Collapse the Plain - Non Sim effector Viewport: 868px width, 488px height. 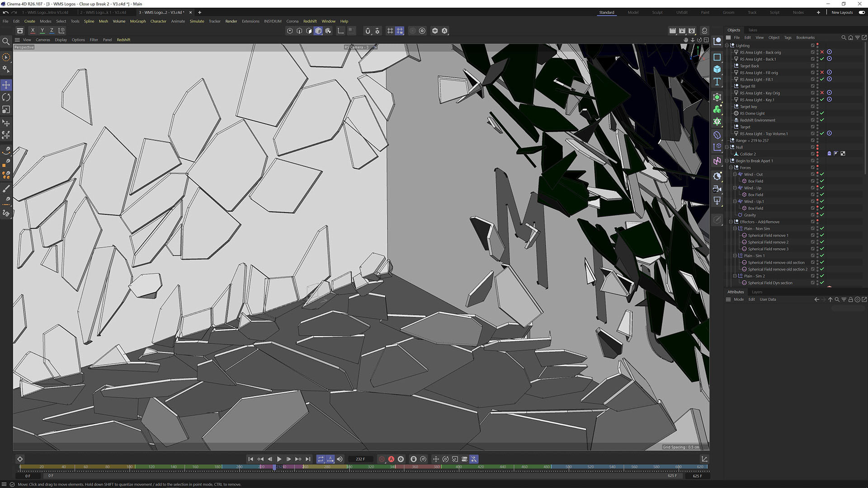[735, 229]
